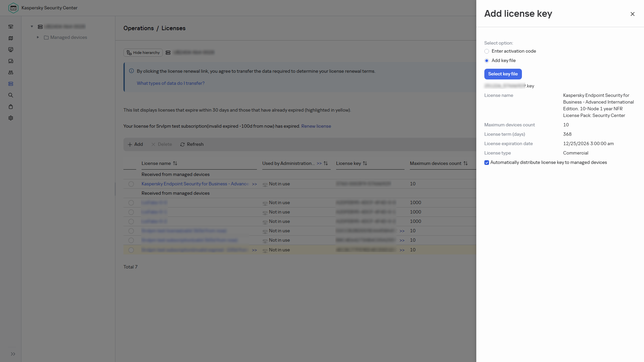644x362 pixels.
Task: Select the radio button of the first 1000-device row
Action: (x=131, y=203)
